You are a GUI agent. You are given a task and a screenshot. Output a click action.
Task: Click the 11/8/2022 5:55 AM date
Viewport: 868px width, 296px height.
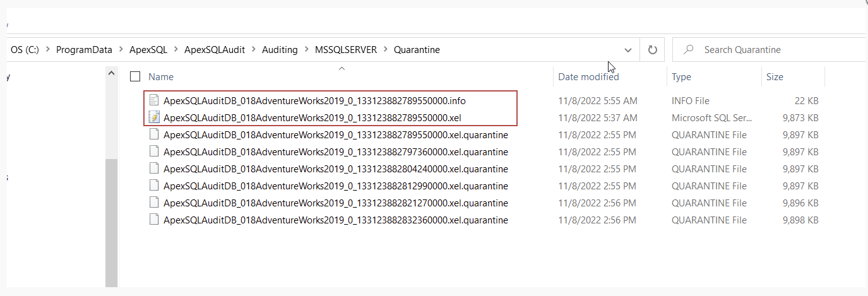click(598, 100)
